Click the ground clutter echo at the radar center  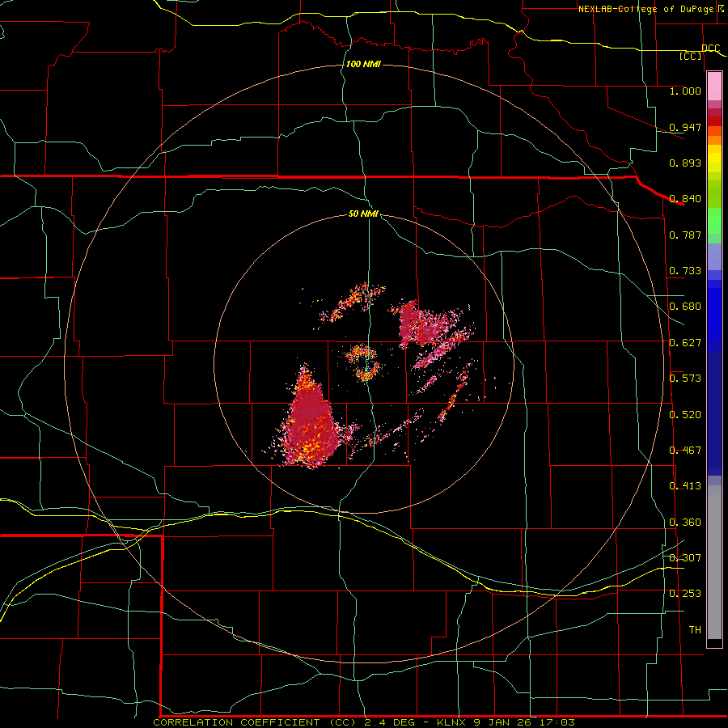coord(364,362)
